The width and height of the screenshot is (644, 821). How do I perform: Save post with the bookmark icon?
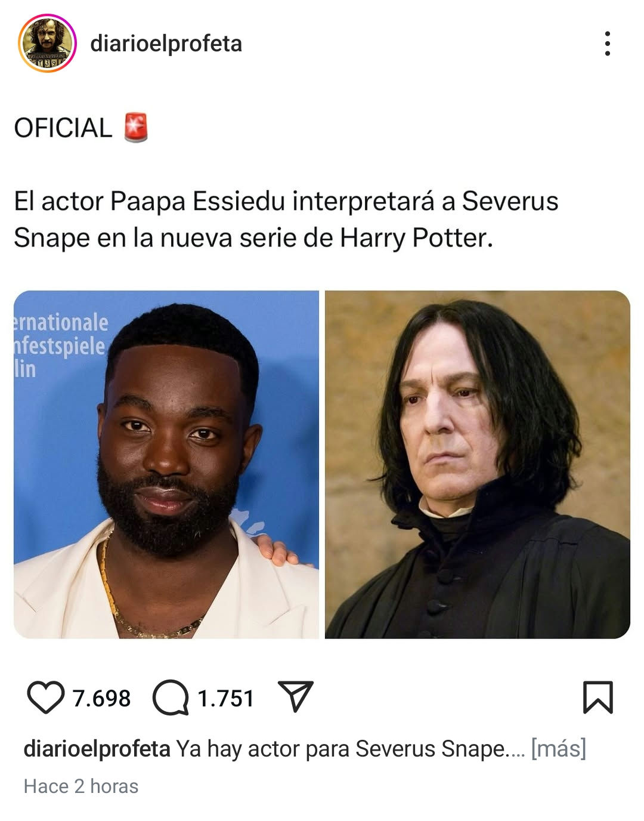(597, 697)
